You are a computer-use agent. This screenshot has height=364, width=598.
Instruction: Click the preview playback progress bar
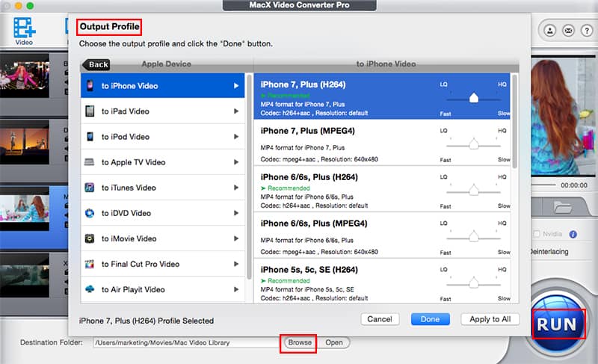(x=543, y=185)
